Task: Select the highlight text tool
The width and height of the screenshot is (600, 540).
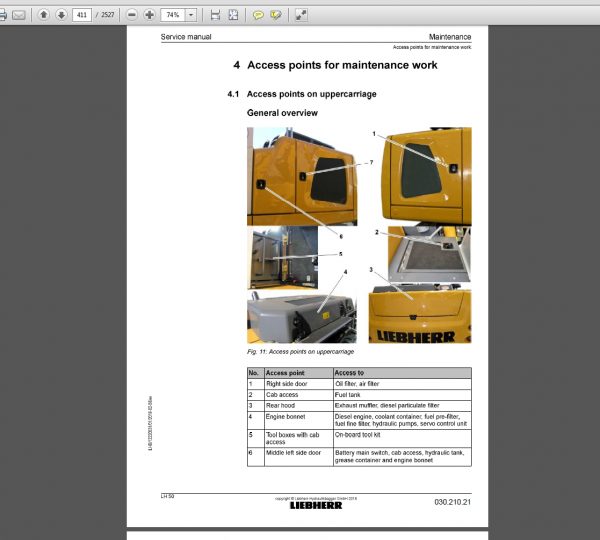Action: 276,15
